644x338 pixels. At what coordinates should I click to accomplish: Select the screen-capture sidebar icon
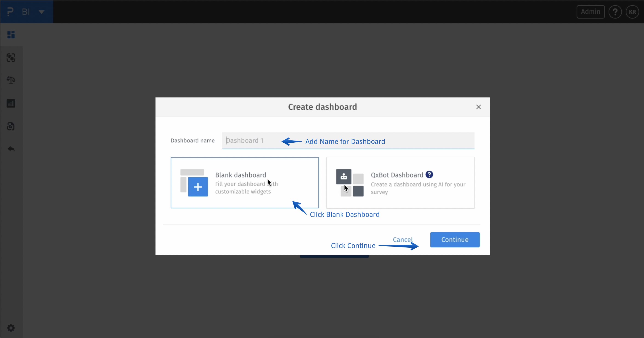pos(11,58)
